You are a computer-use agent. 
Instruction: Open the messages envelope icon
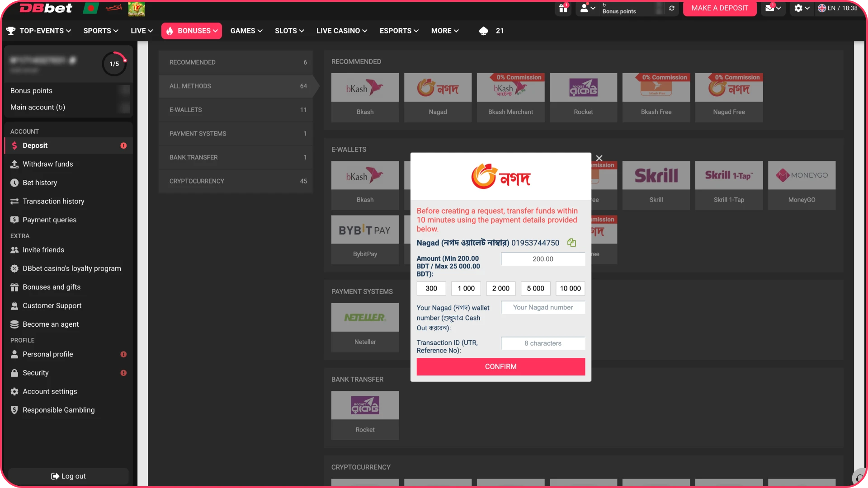pos(773,8)
